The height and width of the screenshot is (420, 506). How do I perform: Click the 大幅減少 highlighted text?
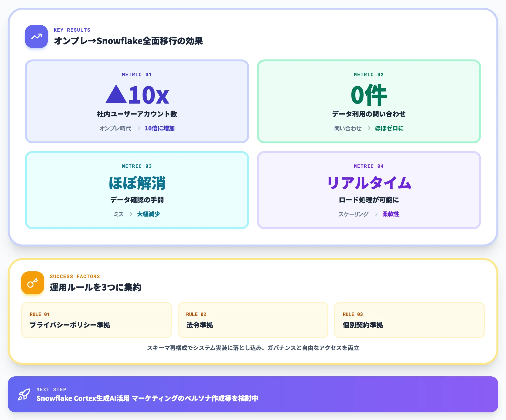click(x=149, y=214)
